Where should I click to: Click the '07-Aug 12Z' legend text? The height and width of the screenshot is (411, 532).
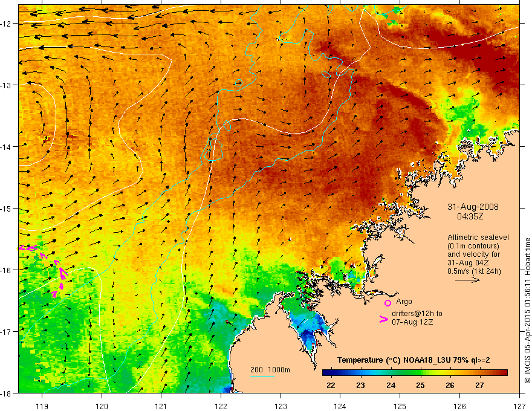(412, 322)
